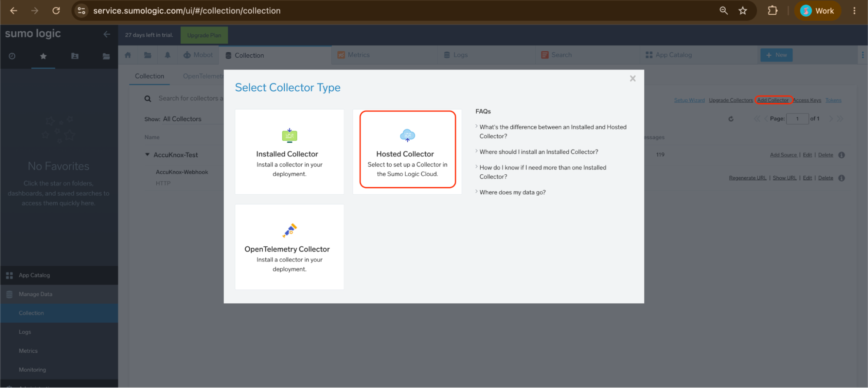Select Collection in sidebar menu
The width and height of the screenshot is (868, 388).
point(59,313)
